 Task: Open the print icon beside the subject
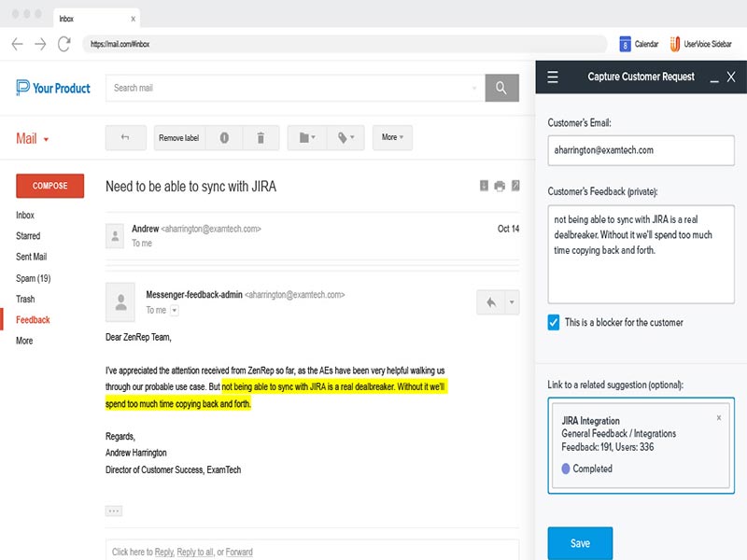tap(500, 186)
